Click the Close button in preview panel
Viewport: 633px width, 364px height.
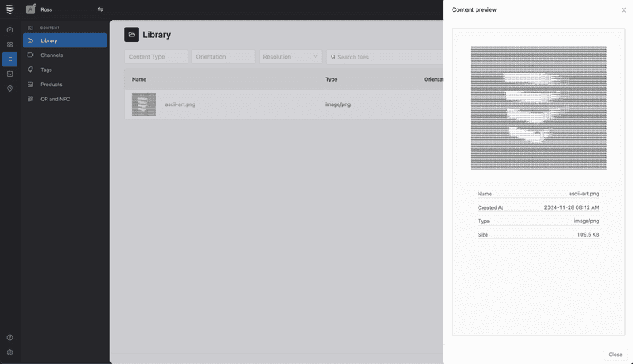pyautogui.click(x=615, y=355)
